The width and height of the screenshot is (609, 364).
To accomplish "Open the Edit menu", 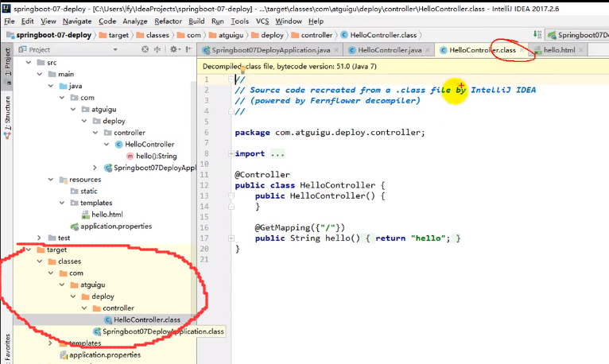I will pyautogui.click(x=27, y=21).
